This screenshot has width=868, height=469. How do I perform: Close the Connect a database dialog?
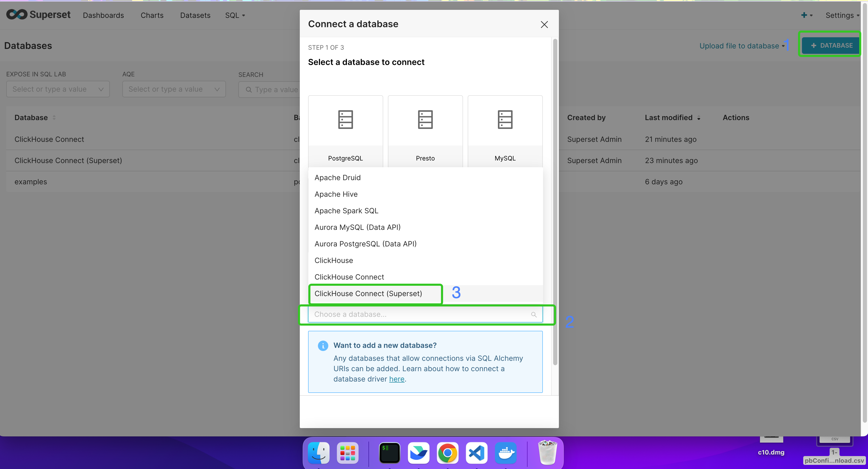pyautogui.click(x=544, y=25)
